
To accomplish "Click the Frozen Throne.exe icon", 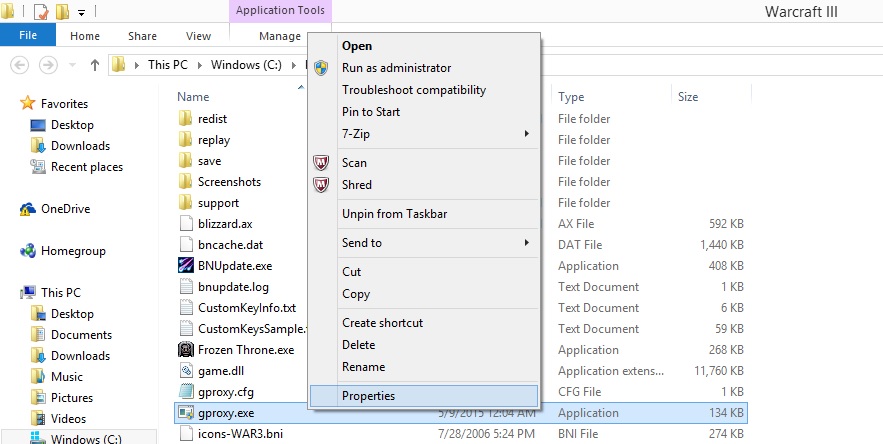I will click(x=186, y=349).
